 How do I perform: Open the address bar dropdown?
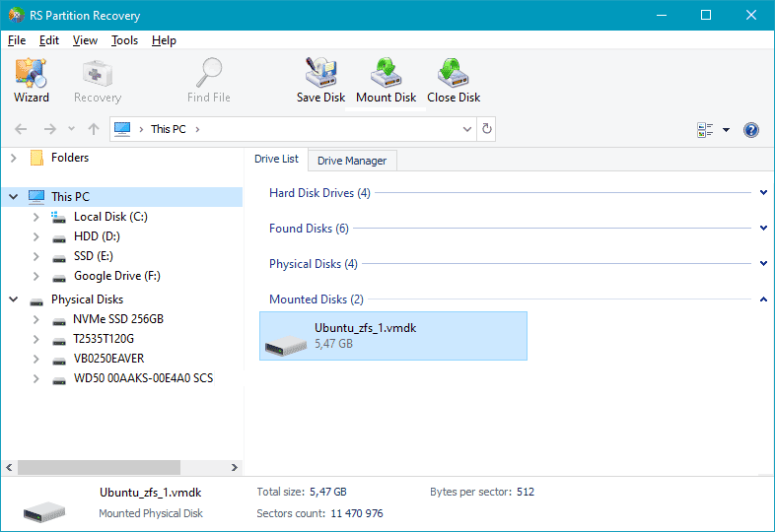(467, 129)
